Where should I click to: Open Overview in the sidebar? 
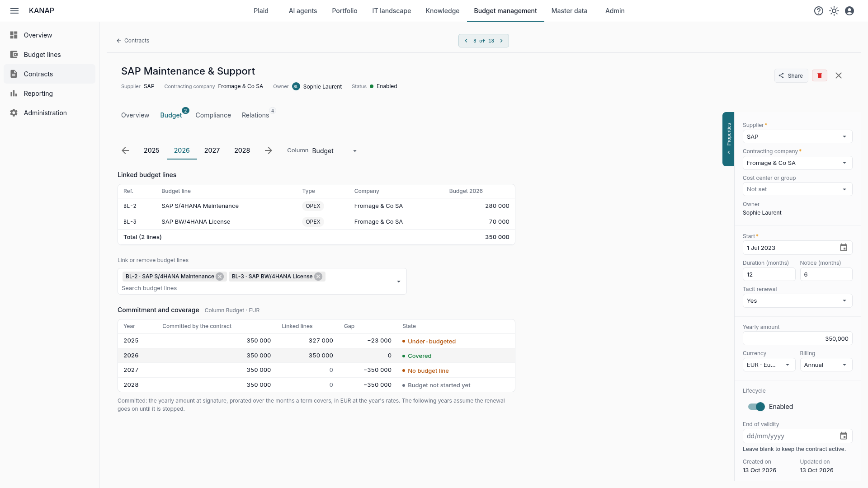point(50,35)
